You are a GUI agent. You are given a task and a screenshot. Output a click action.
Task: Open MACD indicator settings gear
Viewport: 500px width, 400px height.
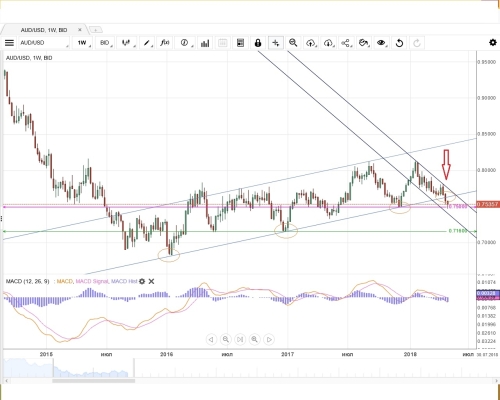pos(142,281)
